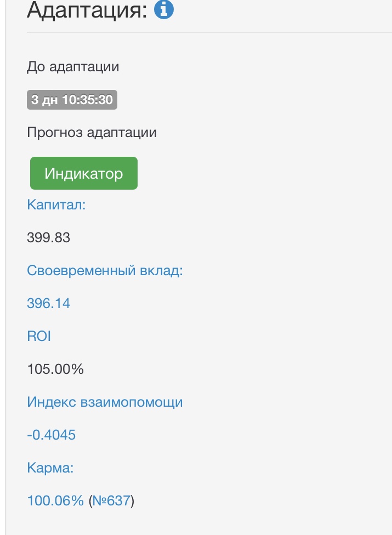Click the divider line under Адаптация heading

pos(208,32)
